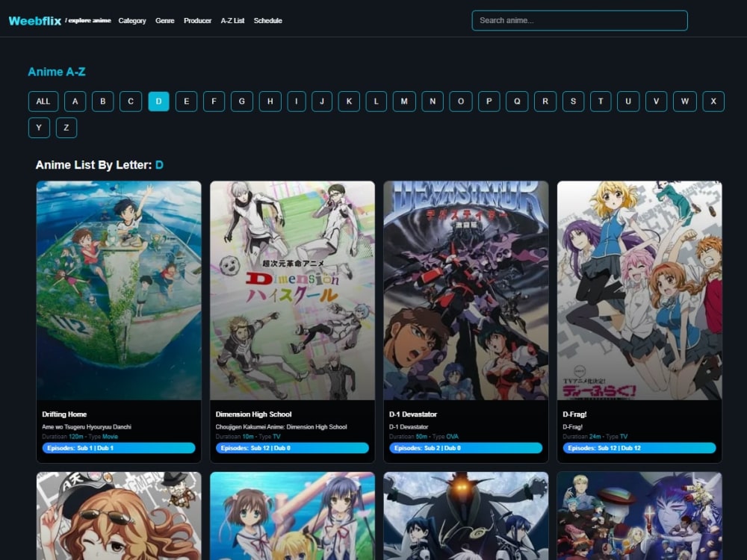
Task: Filter anime by letter J
Action: (322, 101)
